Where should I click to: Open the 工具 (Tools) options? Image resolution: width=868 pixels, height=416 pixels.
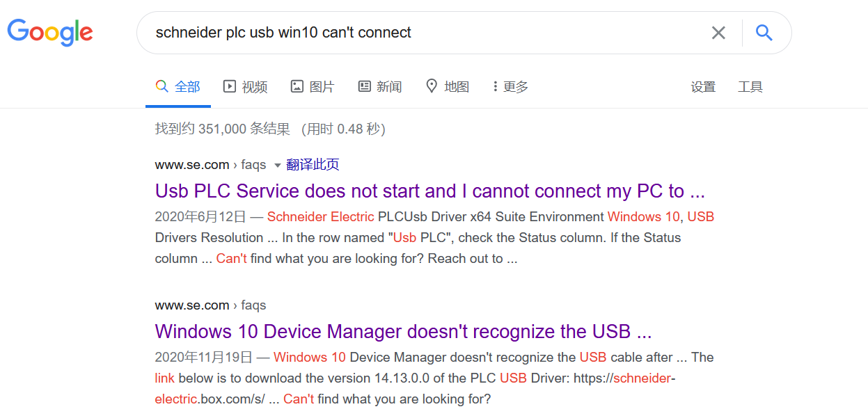coord(750,87)
